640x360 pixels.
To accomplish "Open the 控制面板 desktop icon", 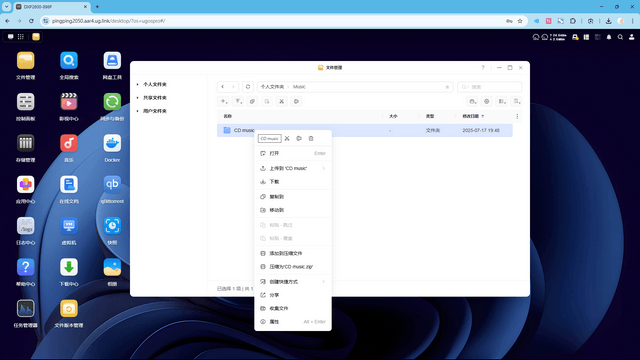I will (x=25, y=102).
